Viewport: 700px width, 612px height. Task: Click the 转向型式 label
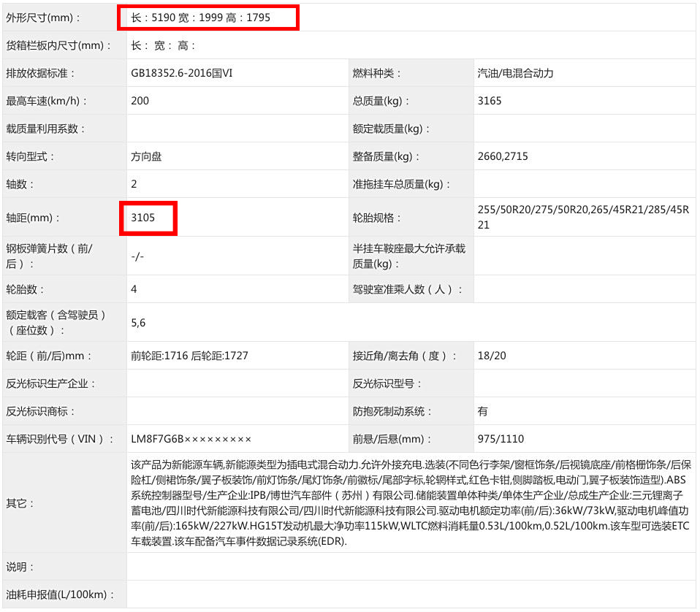30,156
